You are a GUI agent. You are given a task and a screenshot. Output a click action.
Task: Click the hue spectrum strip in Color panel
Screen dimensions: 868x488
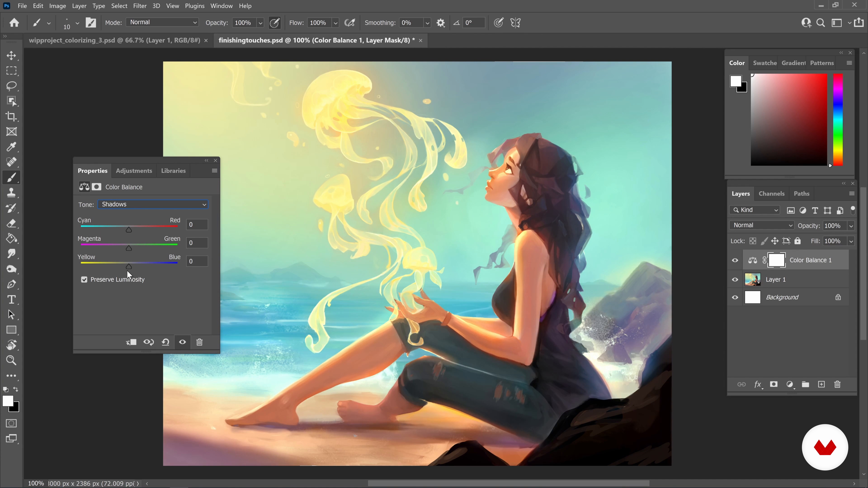[838, 120]
